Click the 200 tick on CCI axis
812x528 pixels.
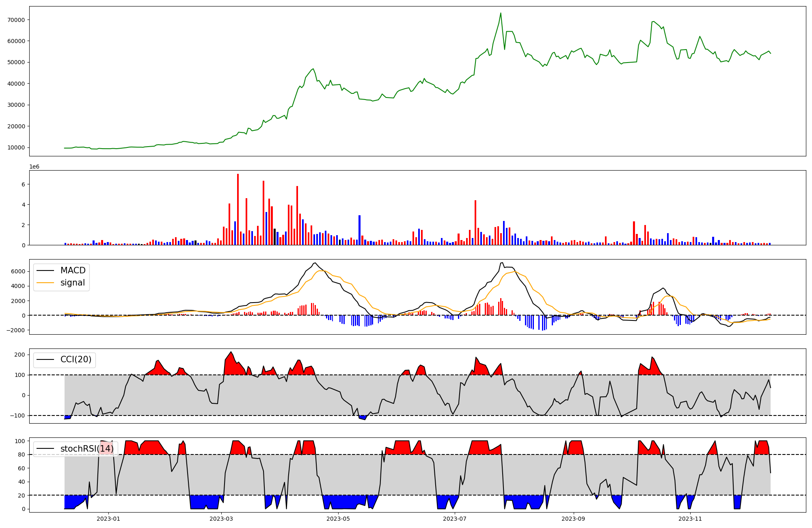click(x=20, y=355)
